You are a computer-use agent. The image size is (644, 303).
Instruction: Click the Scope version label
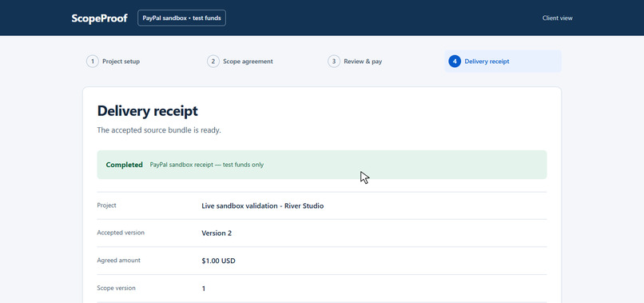[x=116, y=288]
